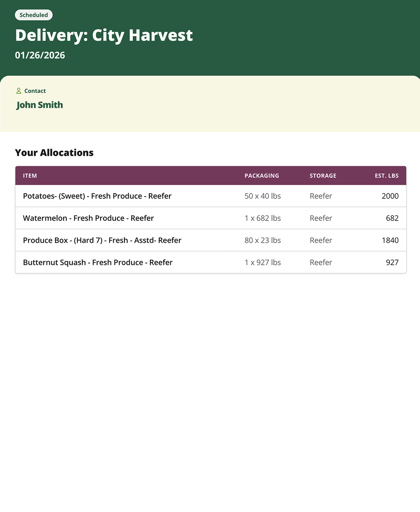Click the 50 x 40 lbs packaging cell

click(262, 196)
